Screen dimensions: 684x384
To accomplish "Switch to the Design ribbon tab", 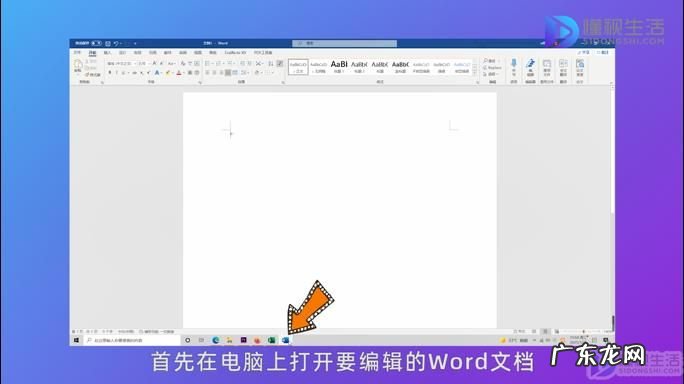I will pyautogui.click(x=123, y=53).
